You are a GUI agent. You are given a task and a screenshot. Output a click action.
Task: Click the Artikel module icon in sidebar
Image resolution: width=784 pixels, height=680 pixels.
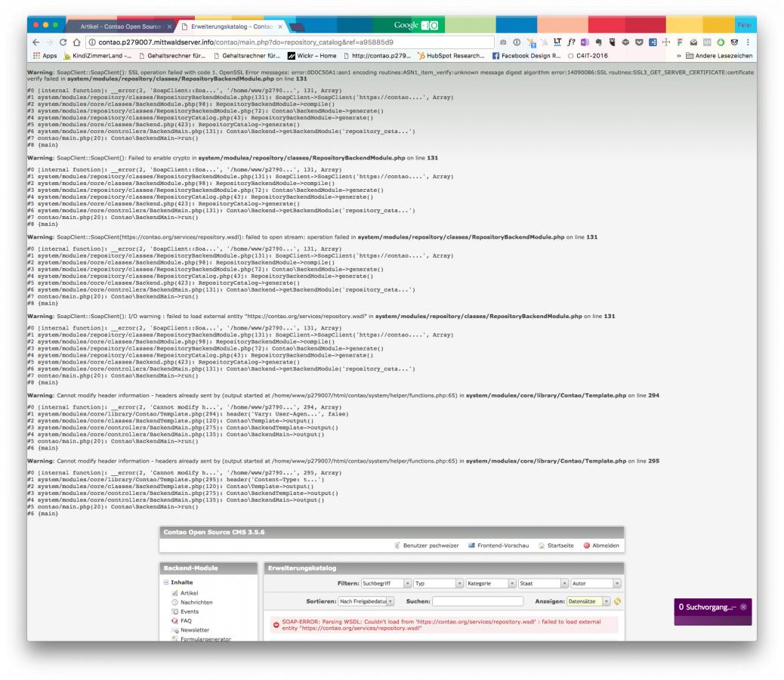pos(174,593)
